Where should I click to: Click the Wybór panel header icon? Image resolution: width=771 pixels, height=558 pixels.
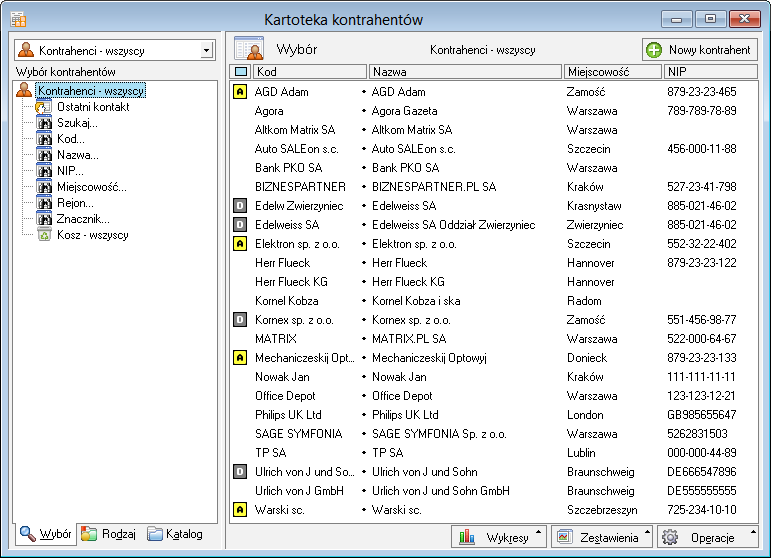click(249, 49)
